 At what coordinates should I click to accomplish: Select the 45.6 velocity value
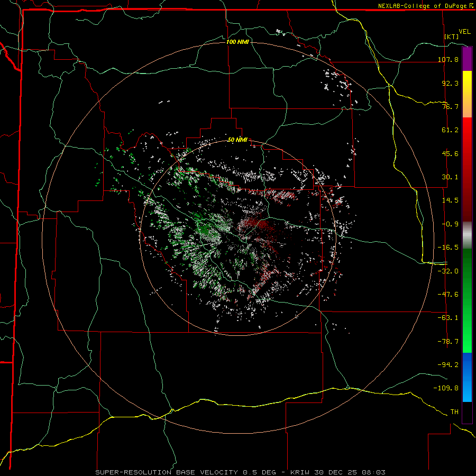tap(450, 153)
